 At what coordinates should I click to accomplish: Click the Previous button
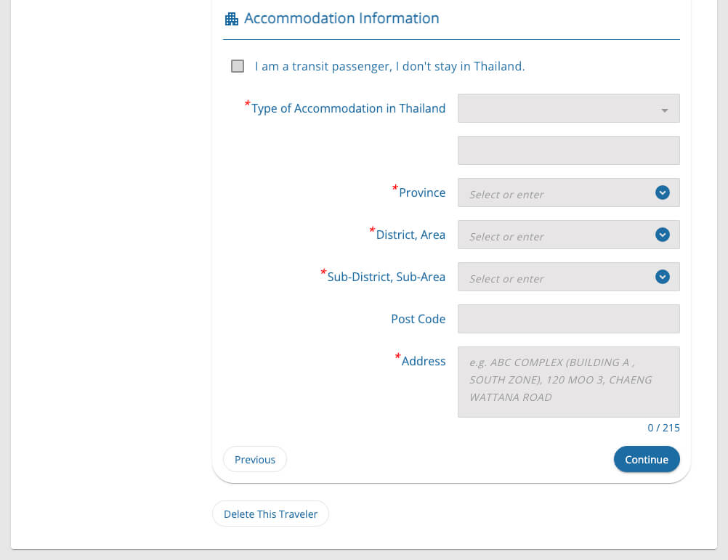click(x=255, y=459)
